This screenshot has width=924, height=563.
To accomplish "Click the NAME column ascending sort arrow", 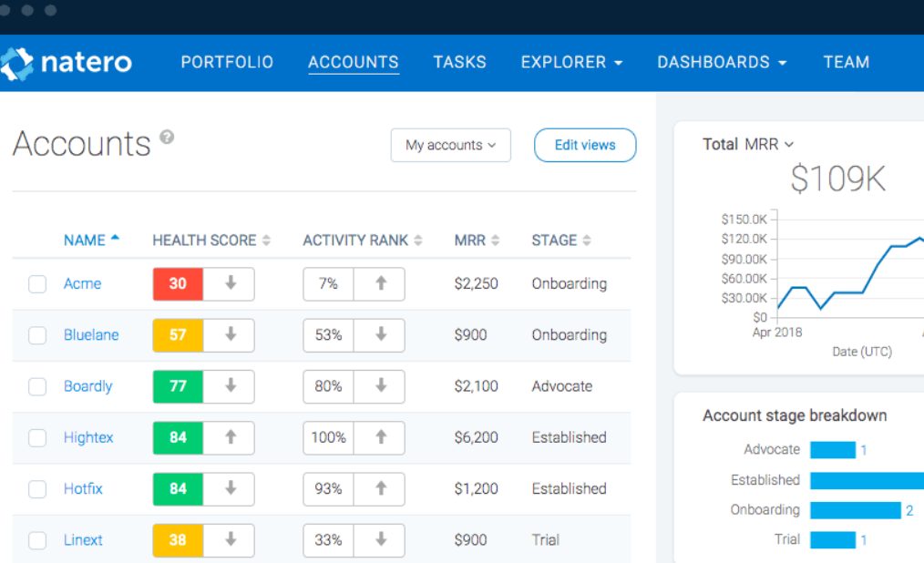I will point(115,238).
